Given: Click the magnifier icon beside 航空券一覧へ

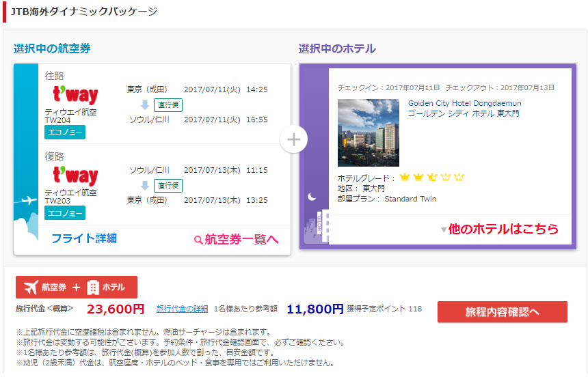Looking at the screenshot, I should [198, 240].
